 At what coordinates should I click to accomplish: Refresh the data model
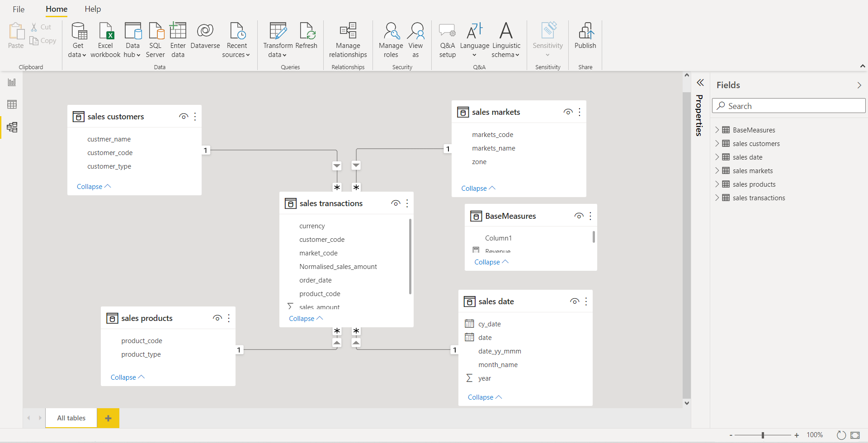coord(307,36)
